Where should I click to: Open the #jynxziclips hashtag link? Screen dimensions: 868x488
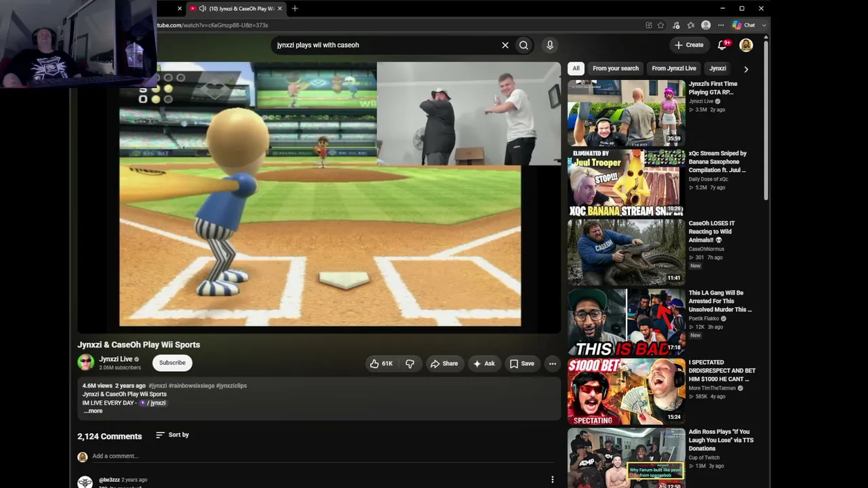(231, 386)
